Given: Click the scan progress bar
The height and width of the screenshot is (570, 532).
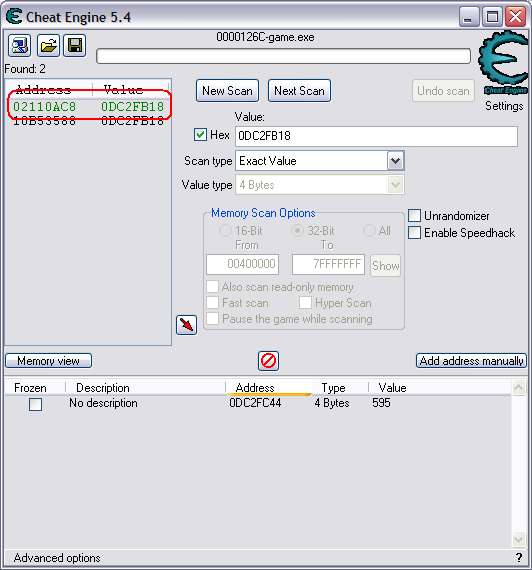Looking at the screenshot, I should pyautogui.click(x=283, y=56).
